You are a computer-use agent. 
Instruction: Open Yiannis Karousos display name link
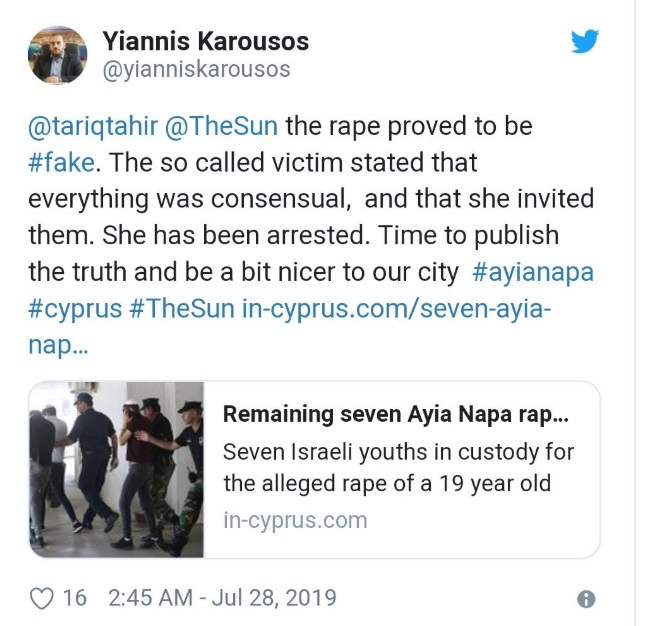[205, 42]
